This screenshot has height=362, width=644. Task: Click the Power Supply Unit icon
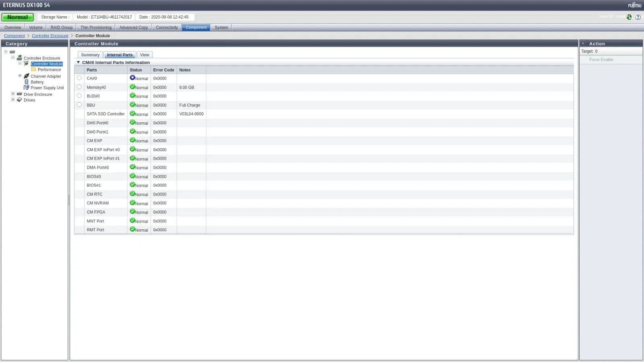pos(27,87)
